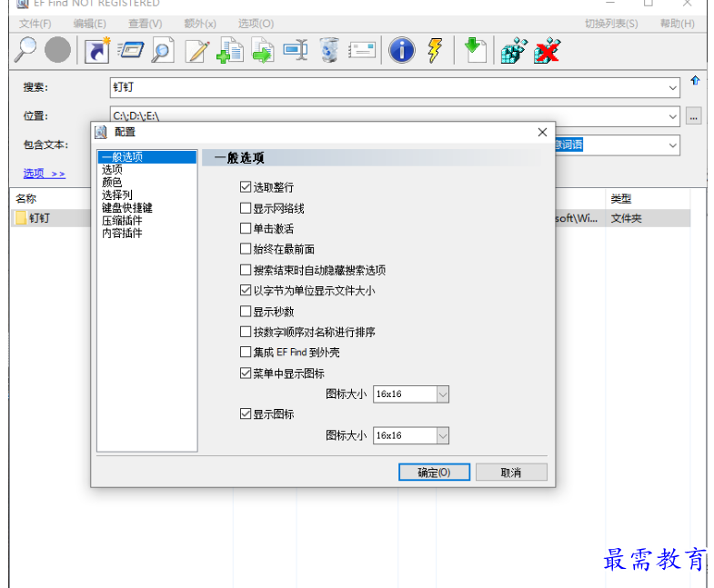Click the blue info icon
714x588 pixels.
point(402,49)
